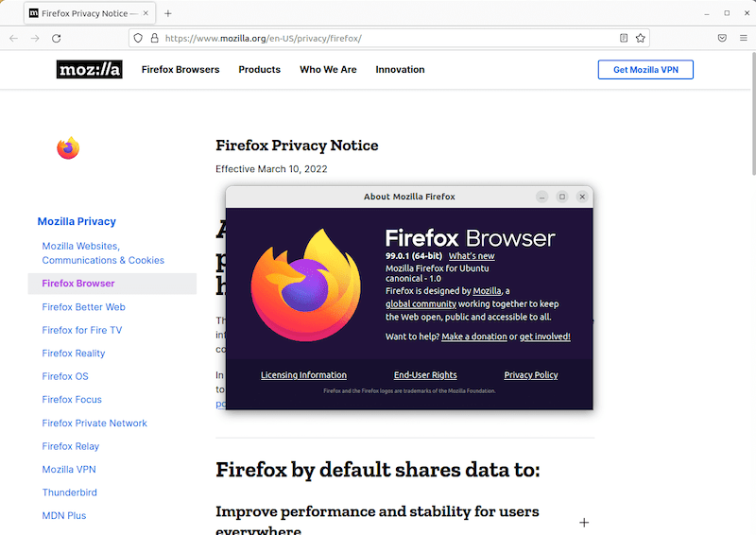Click the Make a donation link
The height and width of the screenshot is (535, 756).
[x=474, y=337]
